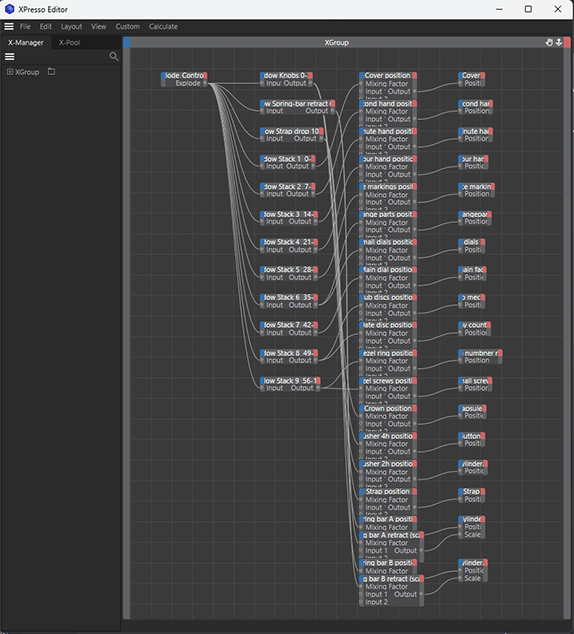Screen dimensions: 574x634
Task: Click red output corner of Strap position node
Action: click(415, 492)
